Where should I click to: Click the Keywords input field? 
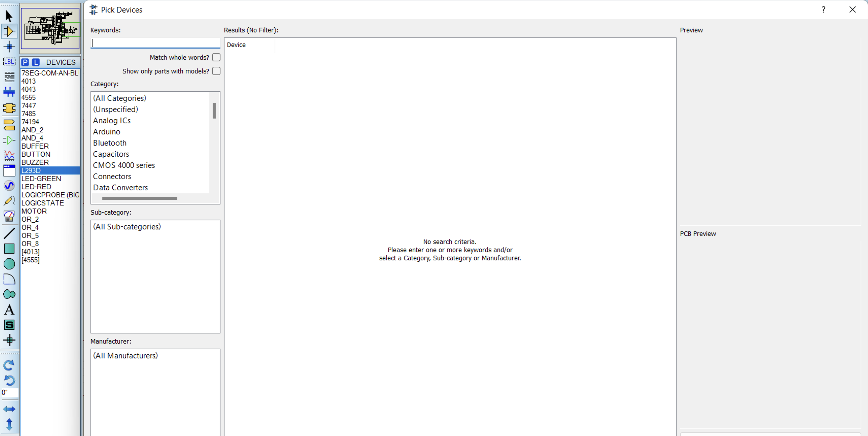click(155, 43)
